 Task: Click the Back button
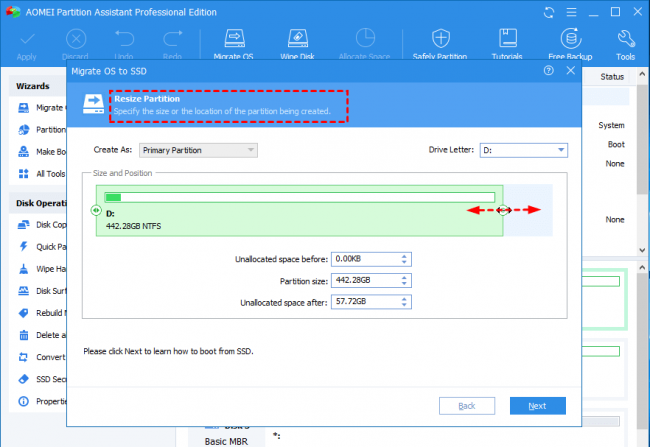pyautogui.click(x=467, y=406)
